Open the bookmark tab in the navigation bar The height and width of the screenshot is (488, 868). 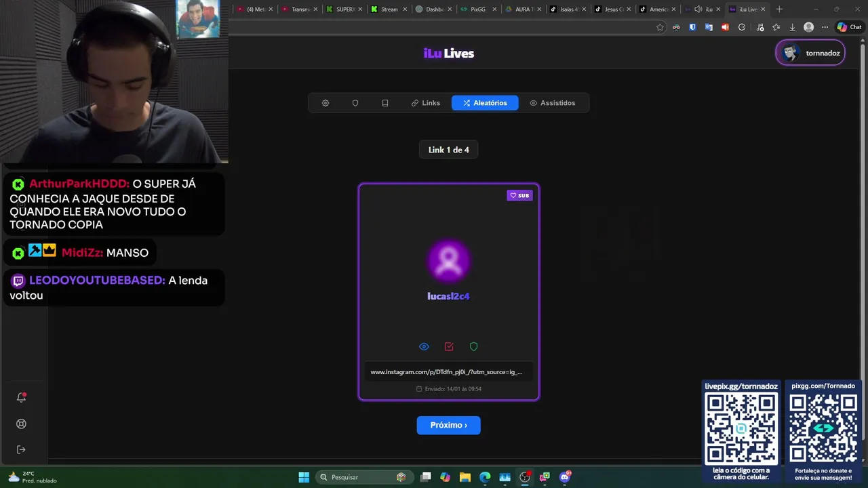pyautogui.click(x=385, y=103)
